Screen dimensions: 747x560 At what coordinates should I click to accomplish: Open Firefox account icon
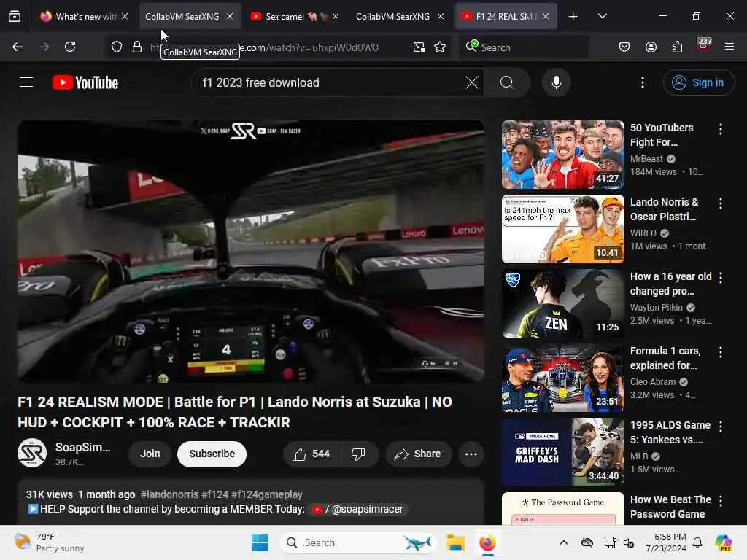pyautogui.click(x=651, y=47)
